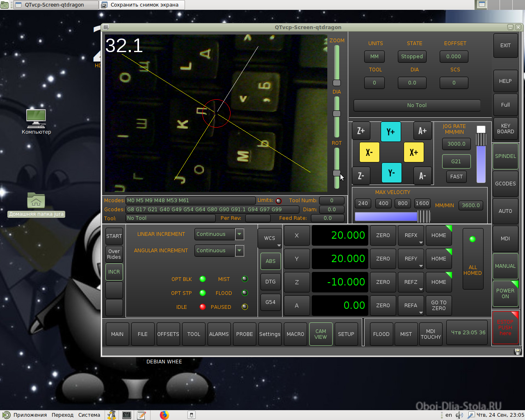The height and width of the screenshot is (420, 525).
Task: Click the QTvcp-Screen-qtdragon taskbar window button
Action: (57, 5)
